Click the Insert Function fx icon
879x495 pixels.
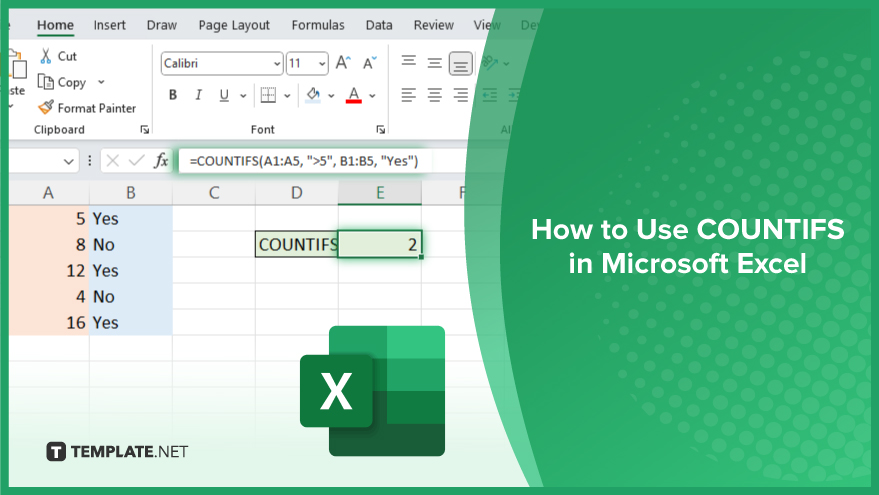coord(161,161)
